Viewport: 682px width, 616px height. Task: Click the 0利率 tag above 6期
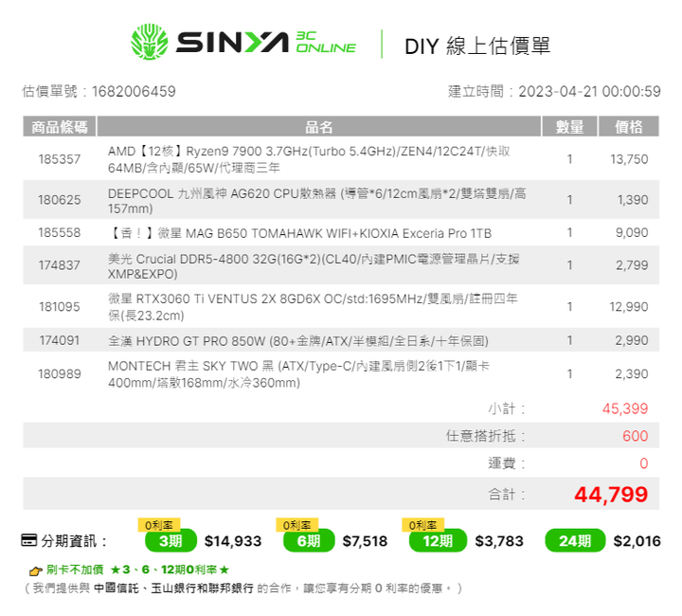(x=297, y=525)
